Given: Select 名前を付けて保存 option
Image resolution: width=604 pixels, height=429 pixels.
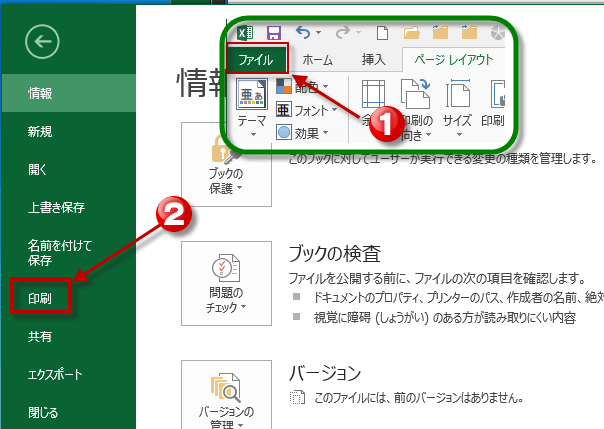Looking at the screenshot, I should click(x=69, y=253).
